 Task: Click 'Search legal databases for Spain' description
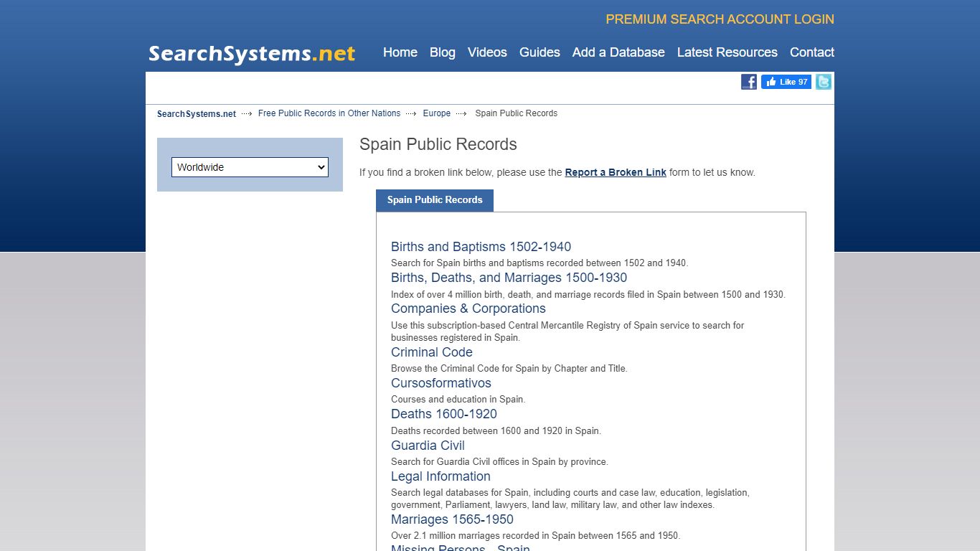pyautogui.click(x=570, y=499)
